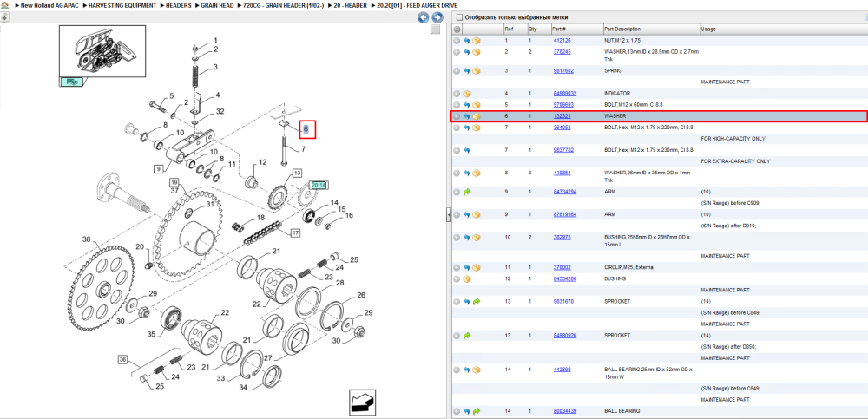Select 'CIRCLIP,M25, External' description cell

tap(628, 267)
